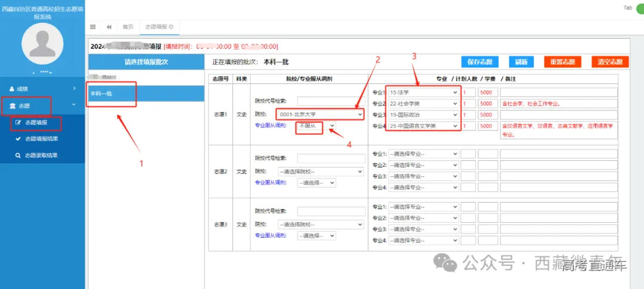Switch to the 首页 tab
The image size is (644, 289).
click(128, 27)
